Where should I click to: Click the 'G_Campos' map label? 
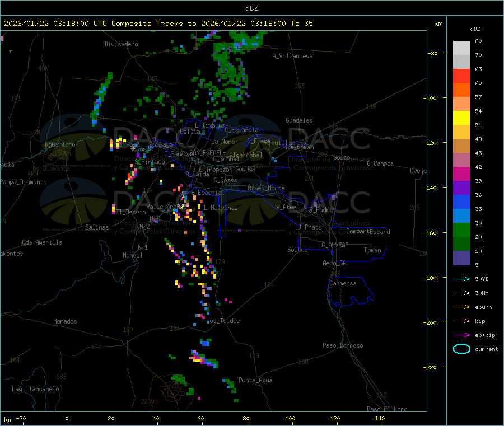pyautogui.click(x=380, y=163)
